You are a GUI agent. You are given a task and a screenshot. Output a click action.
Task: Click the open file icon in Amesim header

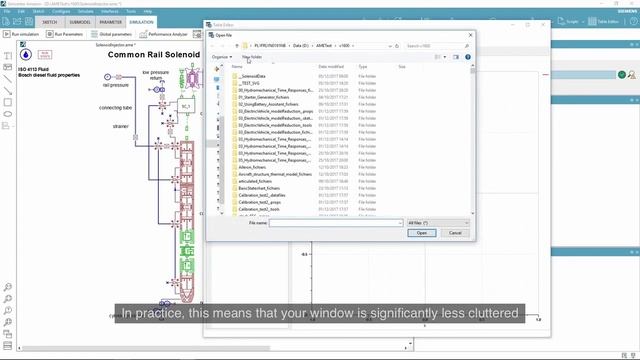pyautogui.click(x=17, y=21)
